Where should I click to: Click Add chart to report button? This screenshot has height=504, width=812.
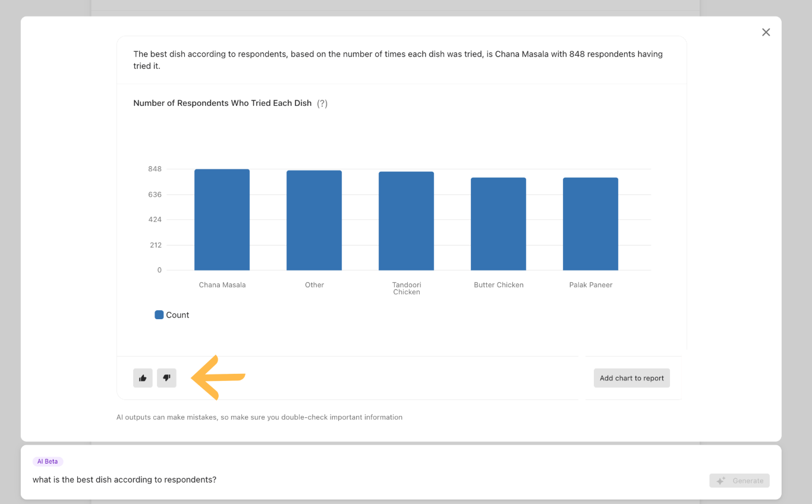631,378
